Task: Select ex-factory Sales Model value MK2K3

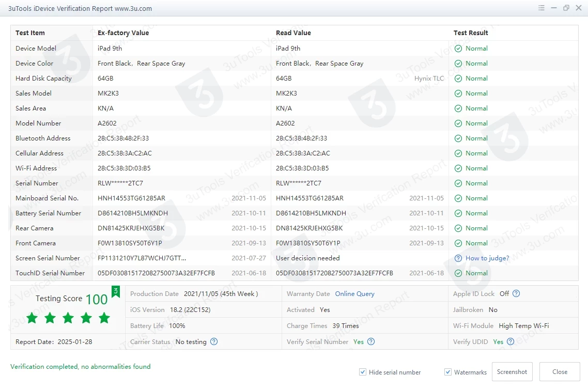Action: click(108, 93)
